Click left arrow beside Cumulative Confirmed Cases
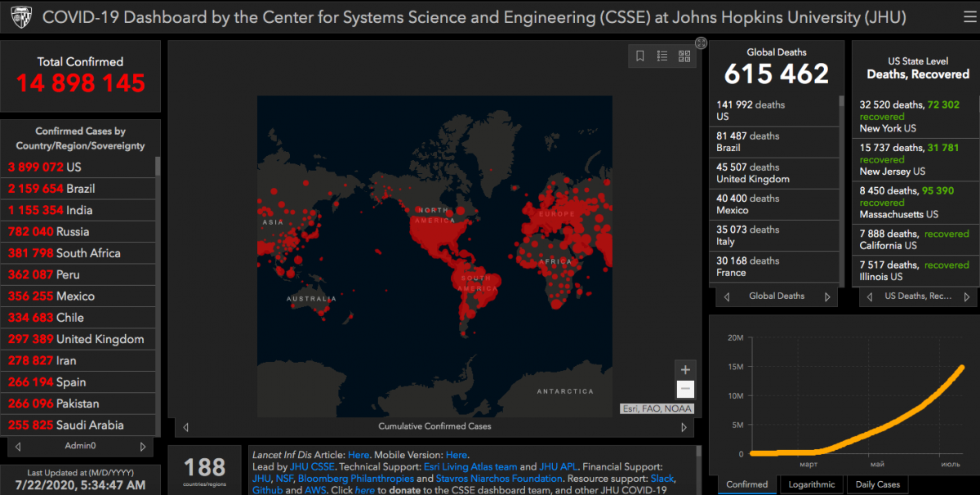 pos(185,426)
